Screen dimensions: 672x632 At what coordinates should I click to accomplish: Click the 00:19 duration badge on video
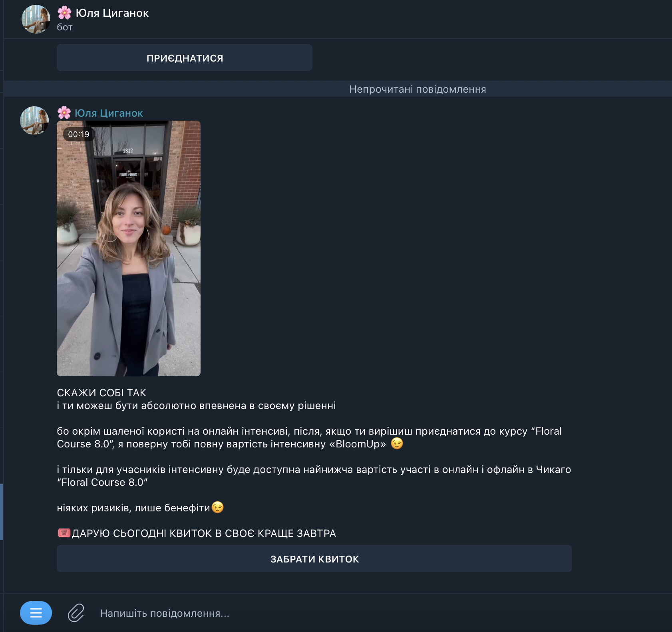[79, 134]
